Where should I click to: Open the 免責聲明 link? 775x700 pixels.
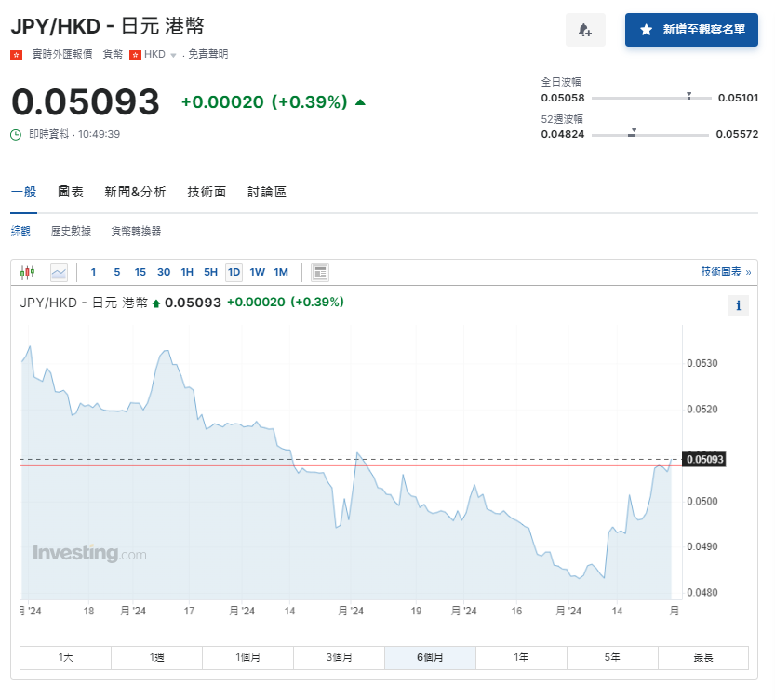(x=207, y=54)
